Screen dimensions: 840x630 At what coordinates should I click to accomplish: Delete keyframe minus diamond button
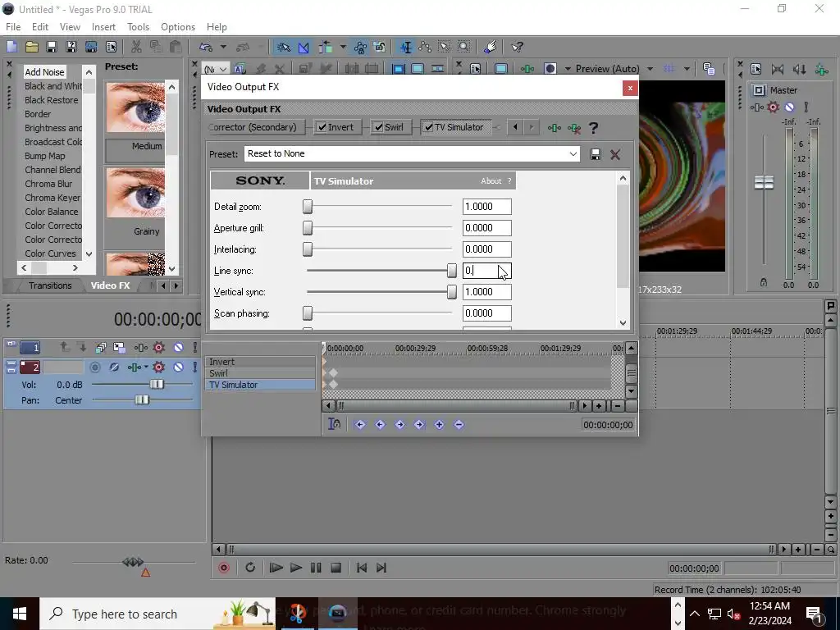(x=459, y=424)
